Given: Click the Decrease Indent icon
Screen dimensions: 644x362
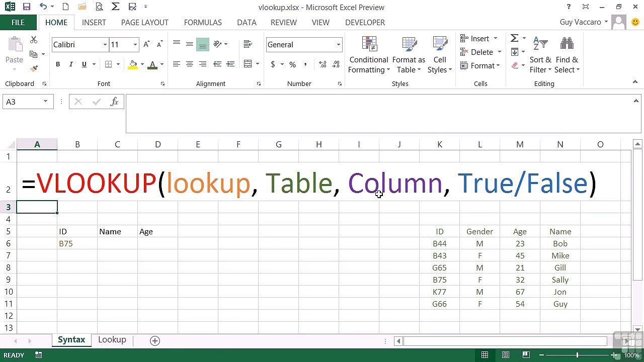Looking at the screenshot, I should [217, 64].
